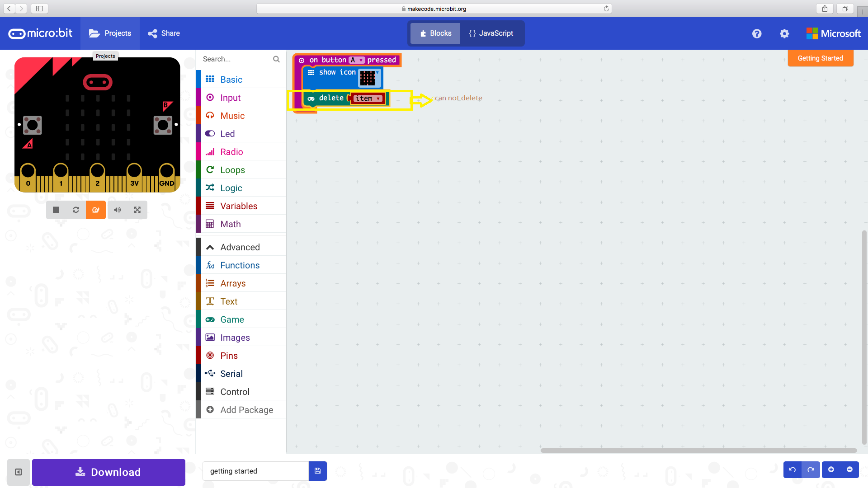Open the Share dialog
The width and height of the screenshot is (868, 488).
164,33
